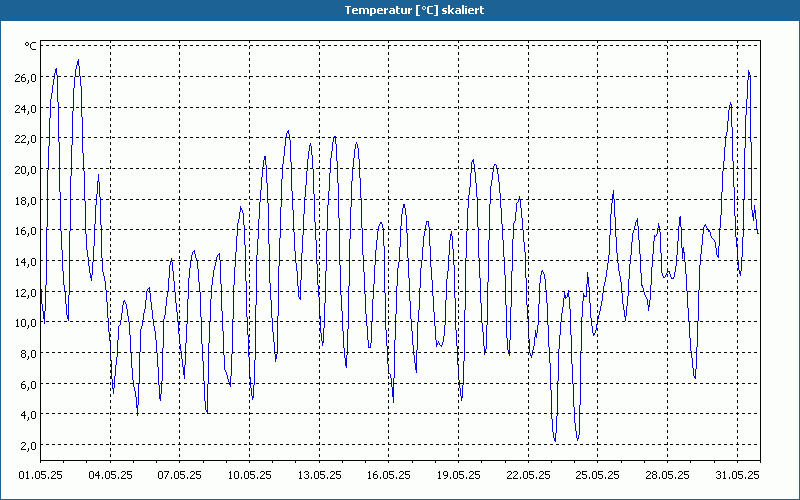The image size is (800, 500).
Task: Click the 6,0 y-axis label
Action: (28, 384)
